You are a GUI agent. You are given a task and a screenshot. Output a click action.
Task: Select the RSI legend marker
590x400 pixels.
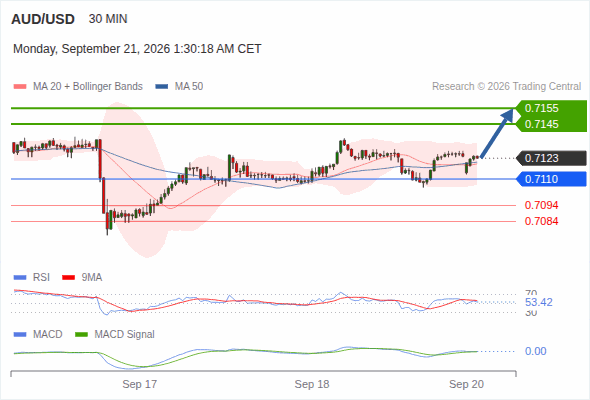point(20,278)
